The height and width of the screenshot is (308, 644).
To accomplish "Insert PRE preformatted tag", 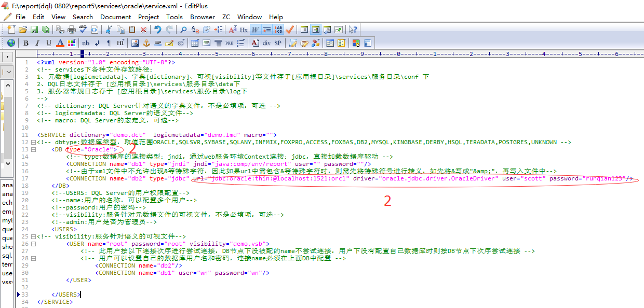I will coord(230,43).
